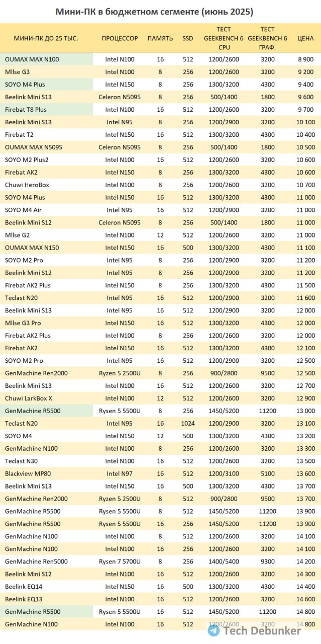Click the Firebat T8 Plus cell
This screenshot has width=321, height=644.
tap(46, 110)
